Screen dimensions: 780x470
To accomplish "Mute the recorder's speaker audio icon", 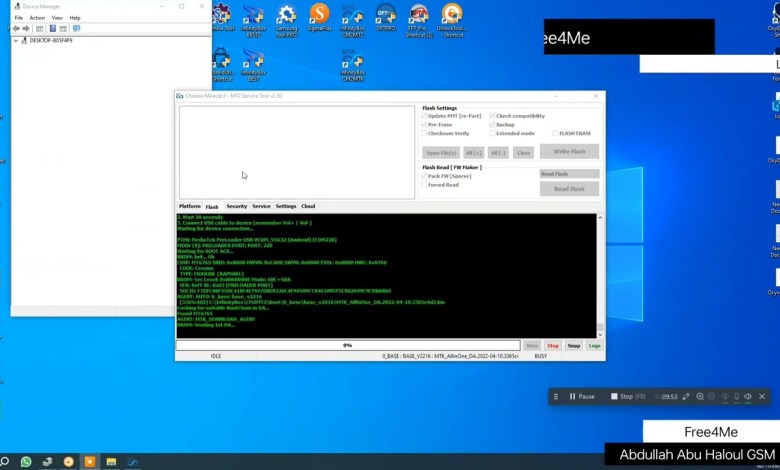I will [x=748, y=397].
